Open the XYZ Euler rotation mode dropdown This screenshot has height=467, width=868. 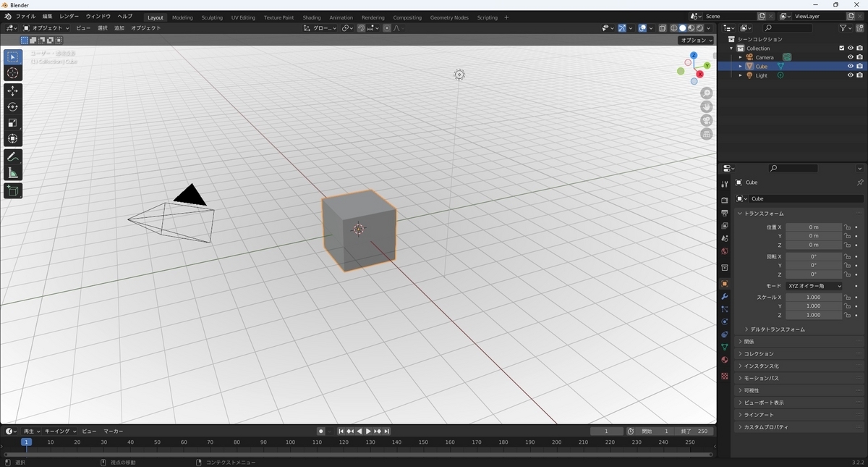(814, 286)
